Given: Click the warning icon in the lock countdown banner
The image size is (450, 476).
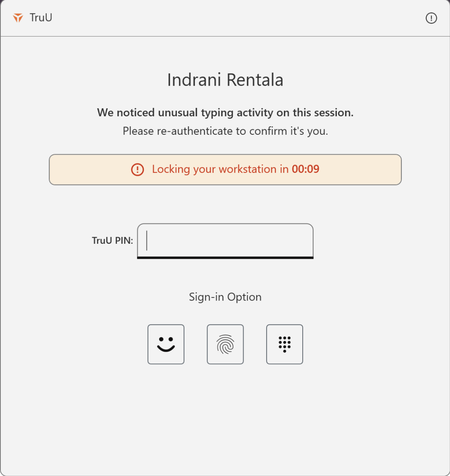Looking at the screenshot, I should [x=137, y=169].
